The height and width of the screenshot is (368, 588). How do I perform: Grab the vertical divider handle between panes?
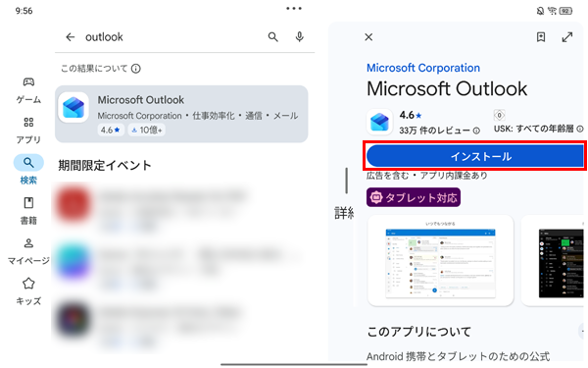[x=347, y=181]
